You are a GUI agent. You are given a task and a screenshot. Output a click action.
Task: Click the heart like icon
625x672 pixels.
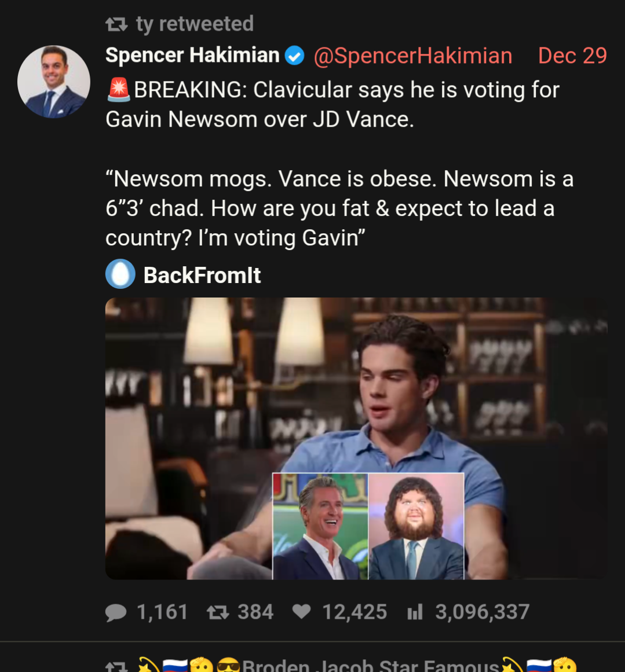pos(302,612)
